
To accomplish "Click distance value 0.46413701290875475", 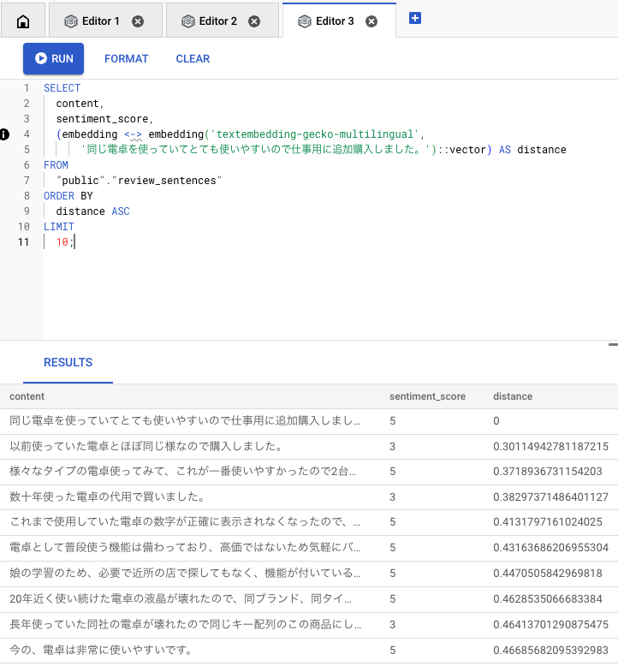I will (550, 625).
